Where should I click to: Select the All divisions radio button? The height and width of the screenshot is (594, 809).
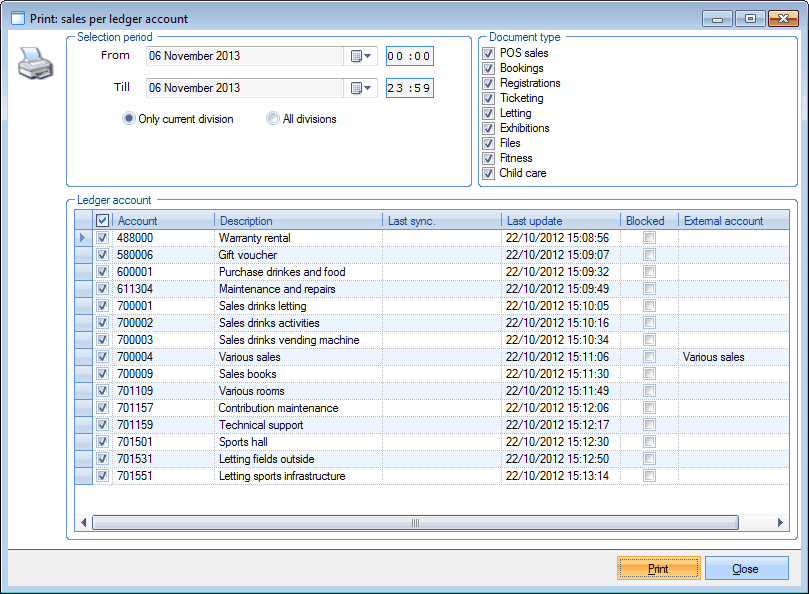pyautogui.click(x=272, y=118)
